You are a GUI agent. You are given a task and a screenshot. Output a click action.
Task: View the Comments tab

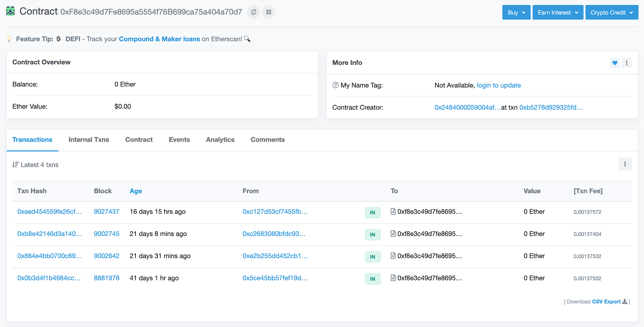(268, 140)
